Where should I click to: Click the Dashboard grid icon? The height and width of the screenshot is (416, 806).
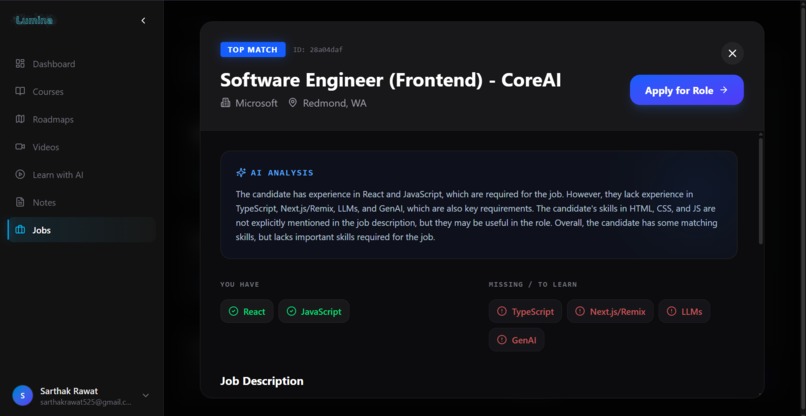pos(20,64)
